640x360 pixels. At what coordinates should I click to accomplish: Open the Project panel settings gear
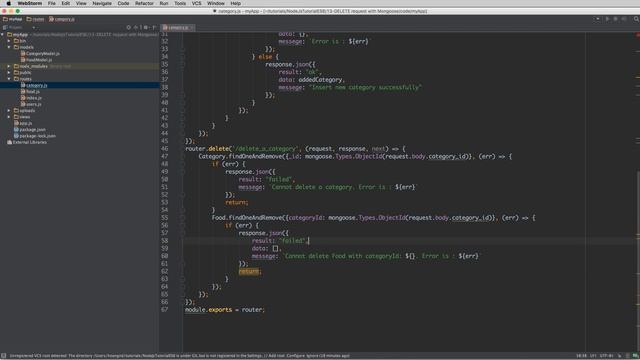[146, 27]
